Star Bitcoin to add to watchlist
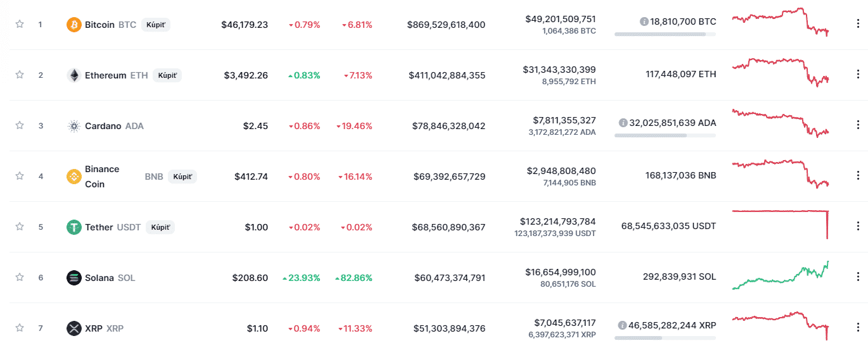The width and height of the screenshot is (868, 343). [x=20, y=24]
